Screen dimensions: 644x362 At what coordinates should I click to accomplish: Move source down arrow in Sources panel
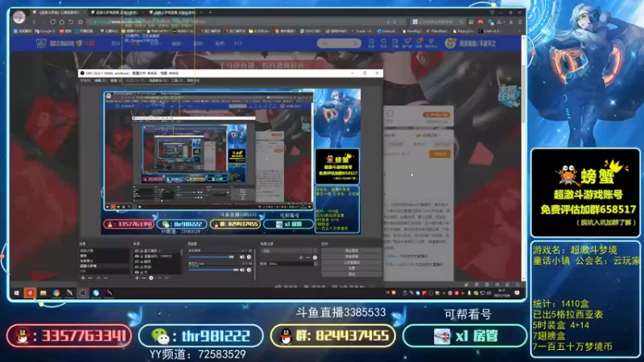[x=167, y=278]
